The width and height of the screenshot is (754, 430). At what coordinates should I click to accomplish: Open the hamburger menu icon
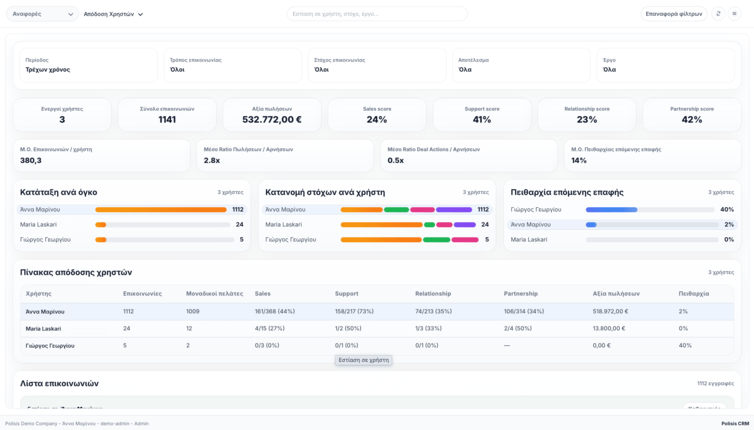[734, 14]
